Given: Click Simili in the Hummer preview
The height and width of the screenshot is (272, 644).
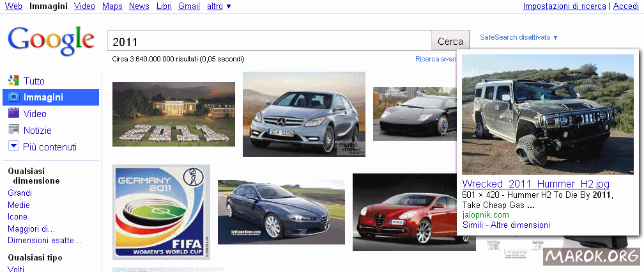Looking at the screenshot, I should click(x=472, y=225).
